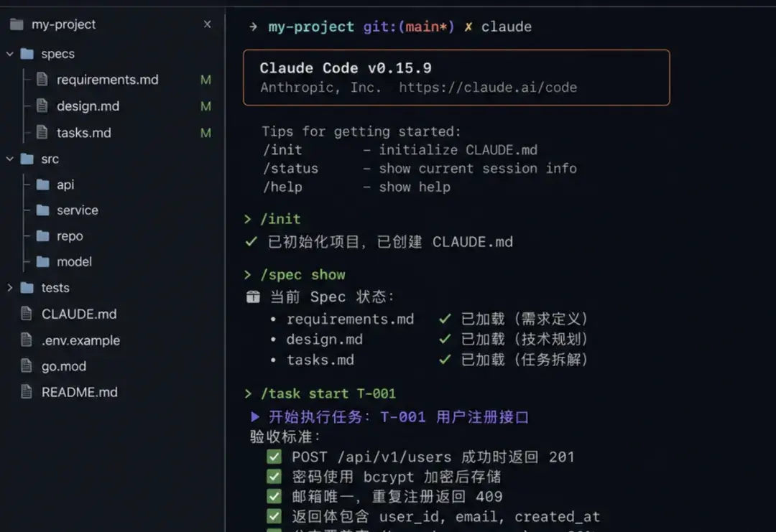Click the play triangle before 开始执行任务
776x532 pixels.
255,416
